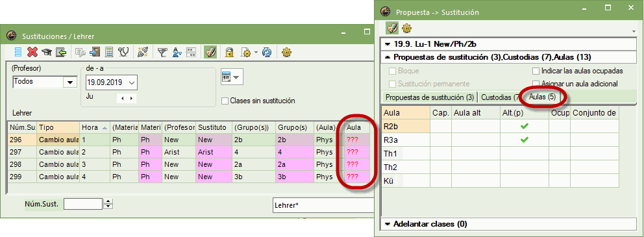Viewport: 644px width, 237px height.
Task: Select the 'Aulas (5)' tab
Action: pos(542,97)
